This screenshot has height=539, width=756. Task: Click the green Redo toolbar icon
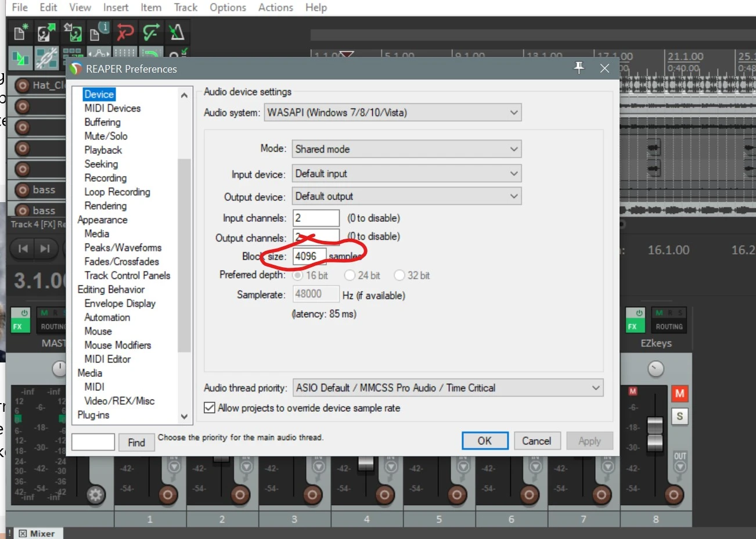tap(151, 32)
